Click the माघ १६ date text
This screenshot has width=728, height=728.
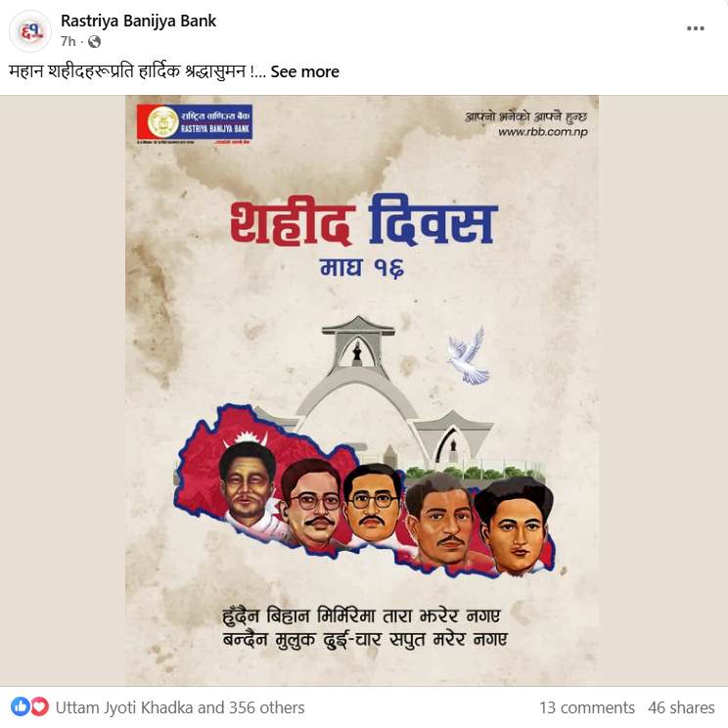pos(362,268)
